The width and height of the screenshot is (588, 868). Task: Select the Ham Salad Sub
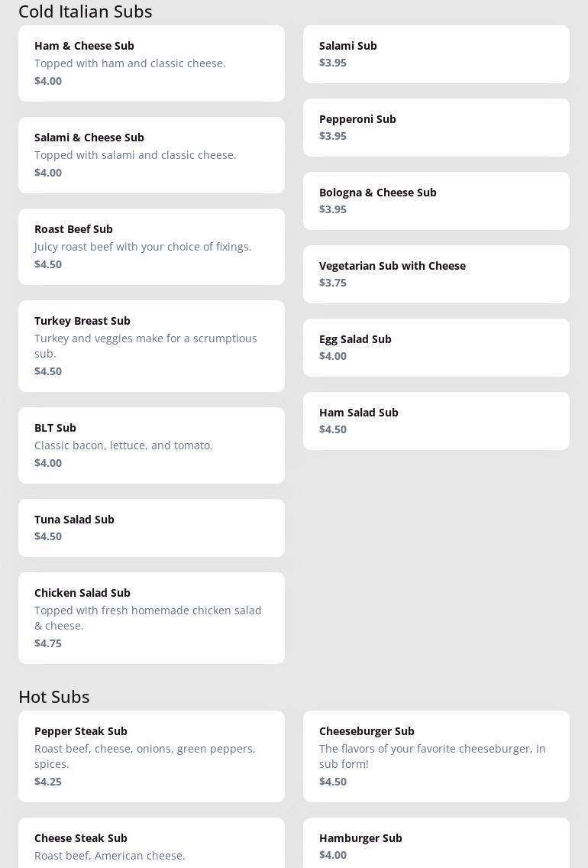[436, 421]
